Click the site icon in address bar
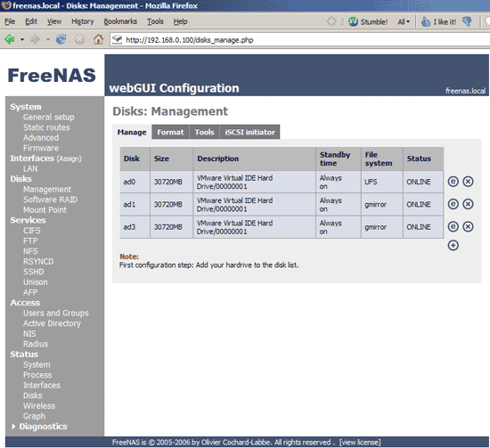This screenshot has width=490, height=448. 118,40
